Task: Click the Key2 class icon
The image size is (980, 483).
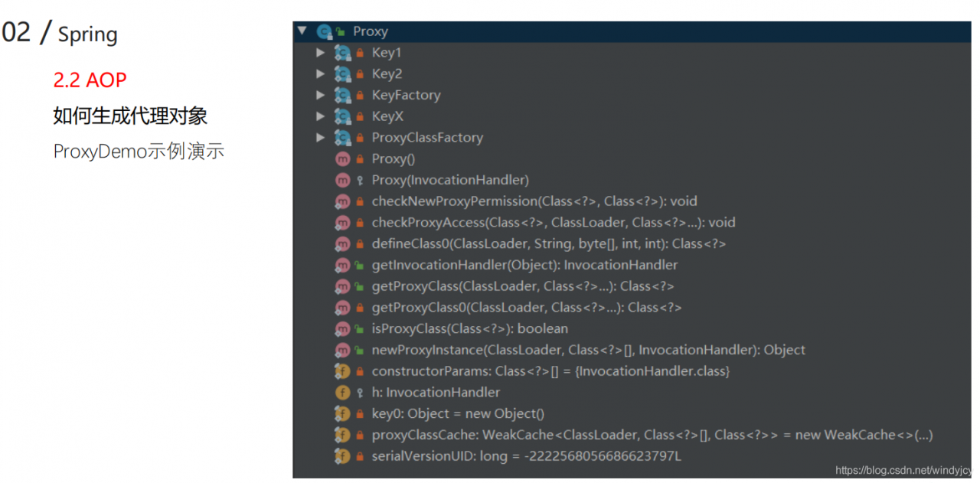Action: (x=342, y=74)
